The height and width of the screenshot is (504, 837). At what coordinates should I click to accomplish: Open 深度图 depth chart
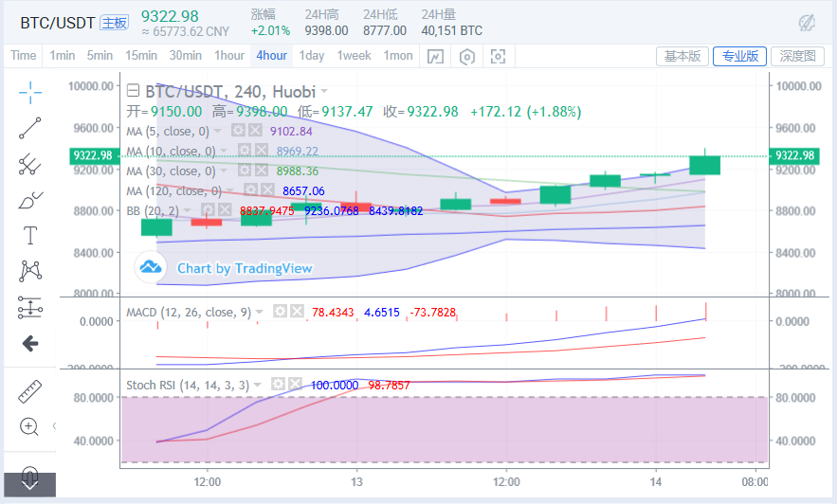(797, 56)
